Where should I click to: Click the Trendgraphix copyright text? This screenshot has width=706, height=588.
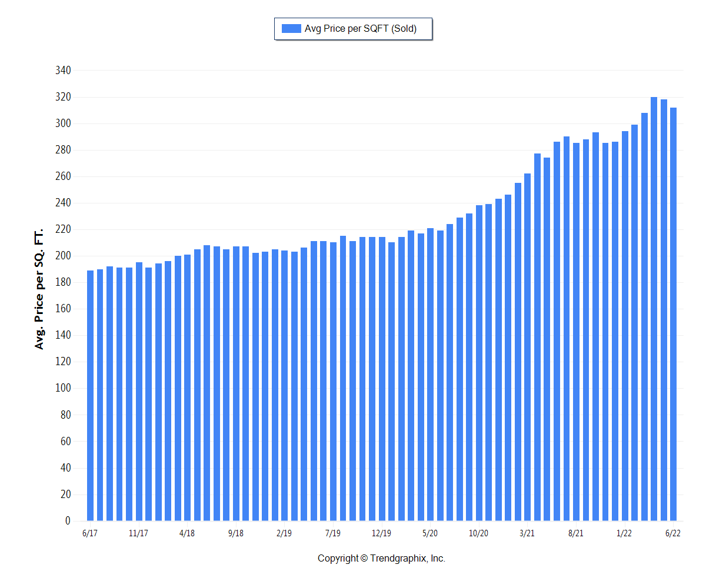(x=381, y=559)
